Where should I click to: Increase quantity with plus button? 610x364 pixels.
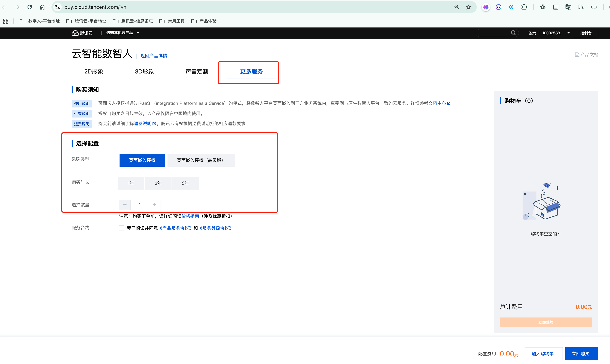(x=155, y=205)
